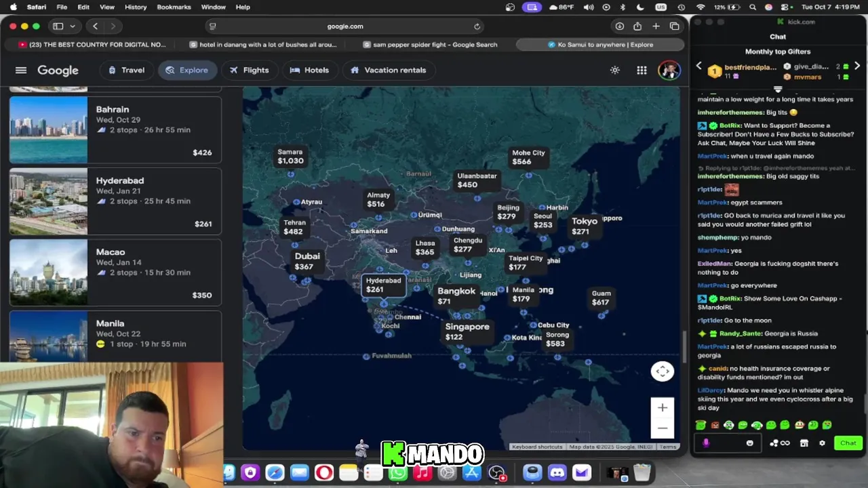
Task: Select the Mohe City $566 map label
Action: tap(528, 157)
